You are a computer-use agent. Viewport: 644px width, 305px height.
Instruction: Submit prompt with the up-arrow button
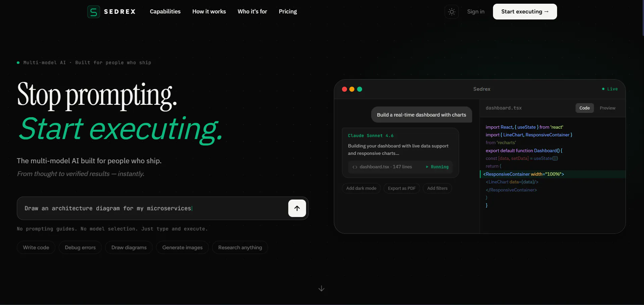point(297,208)
